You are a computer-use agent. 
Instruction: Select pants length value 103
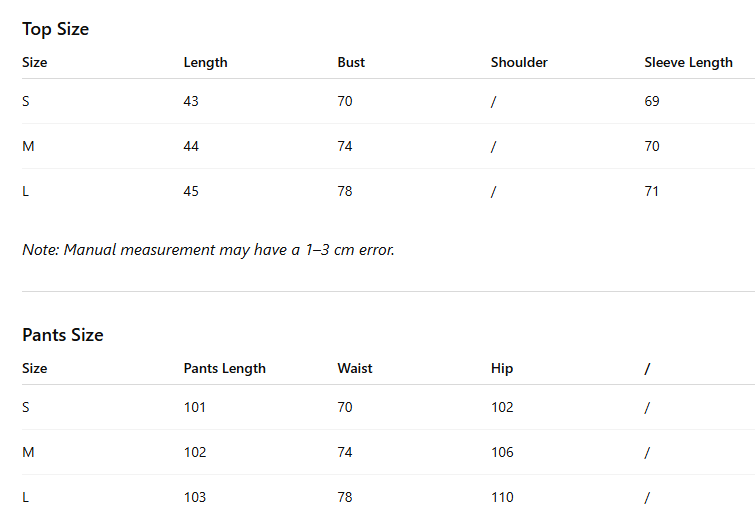point(195,497)
